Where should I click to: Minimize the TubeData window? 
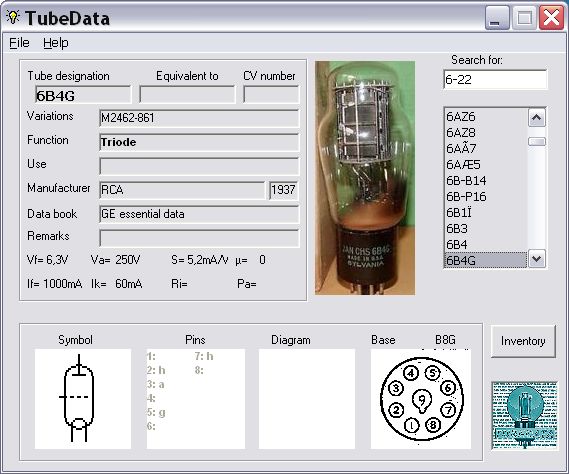[x=497, y=18]
